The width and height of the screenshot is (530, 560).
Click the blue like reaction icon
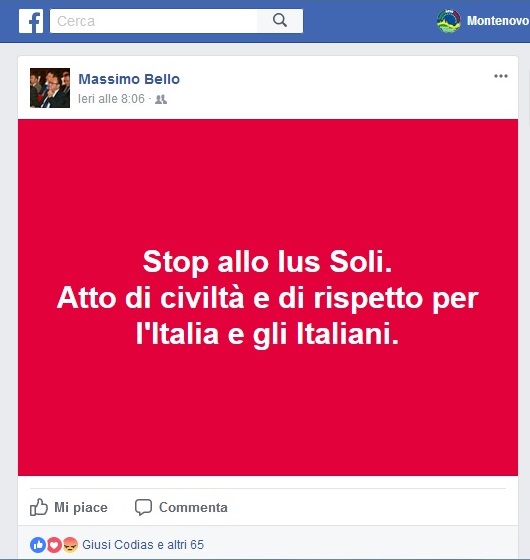click(x=38, y=545)
